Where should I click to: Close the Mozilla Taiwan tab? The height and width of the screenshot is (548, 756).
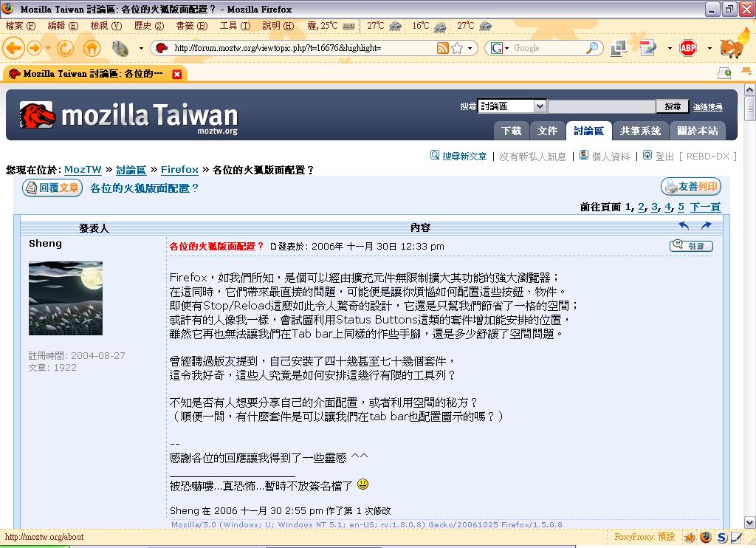click(x=177, y=75)
